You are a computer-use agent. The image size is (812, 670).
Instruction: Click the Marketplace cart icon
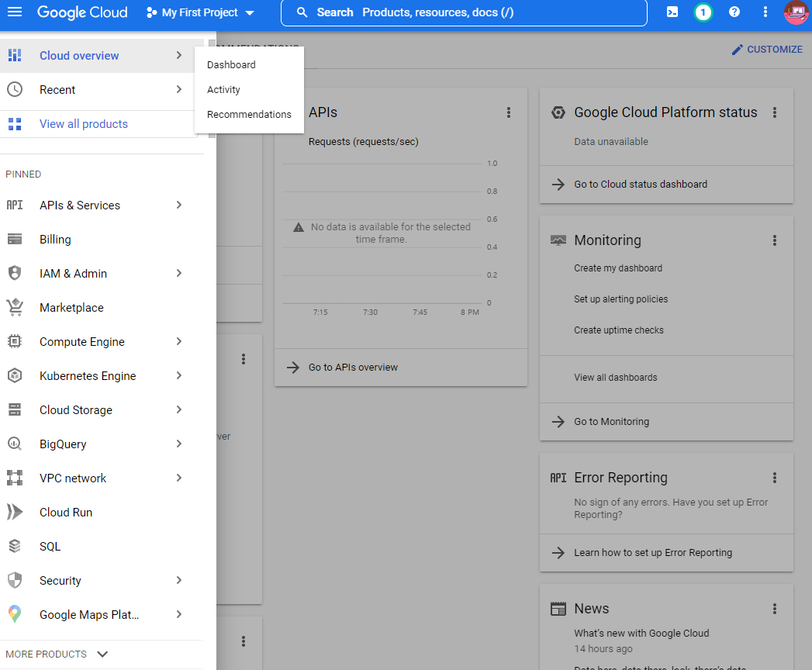(15, 307)
